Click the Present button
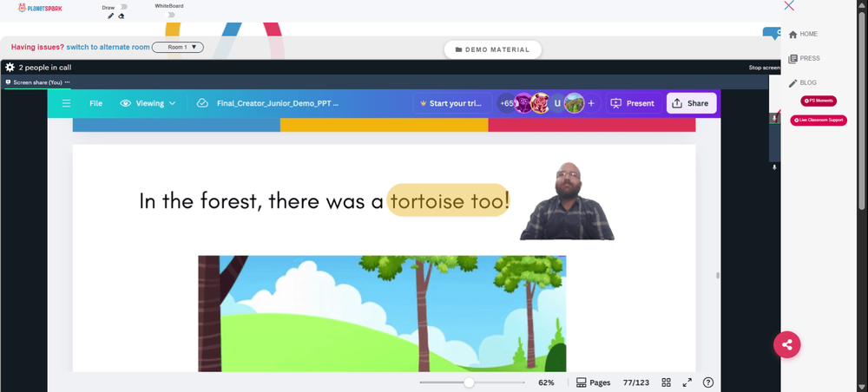Screen dimensions: 868x392 (634, 103)
